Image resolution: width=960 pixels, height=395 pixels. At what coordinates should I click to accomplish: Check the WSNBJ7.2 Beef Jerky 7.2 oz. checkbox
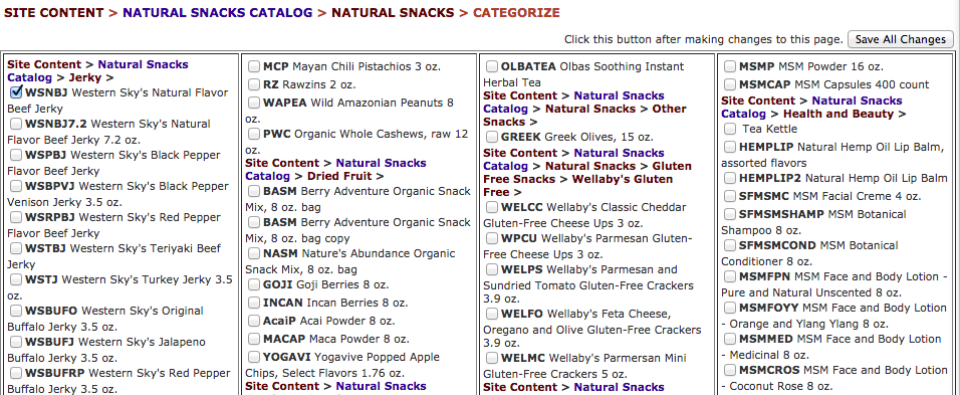(x=16, y=124)
